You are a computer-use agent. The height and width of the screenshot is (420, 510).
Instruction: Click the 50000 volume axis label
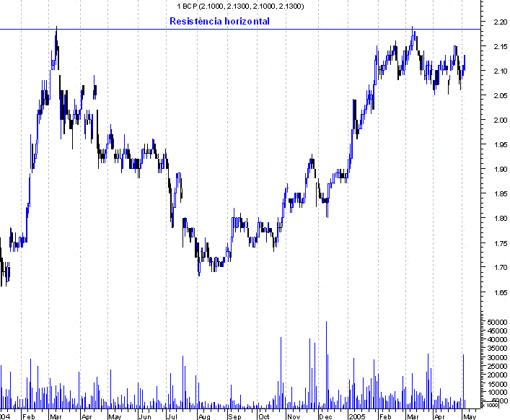[x=497, y=322]
